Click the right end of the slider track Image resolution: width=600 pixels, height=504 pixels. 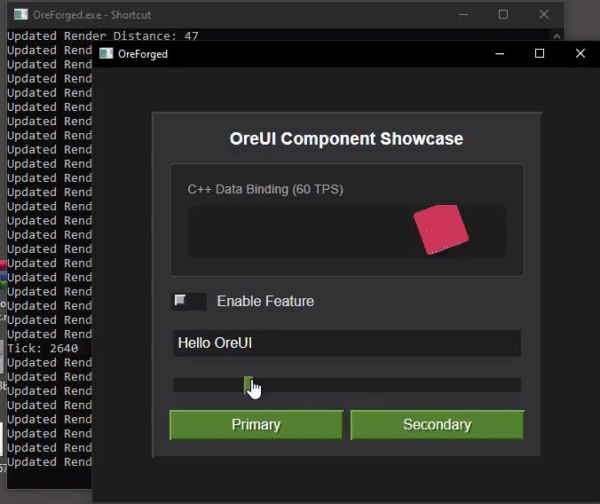pyautogui.click(x=517, y=385)
